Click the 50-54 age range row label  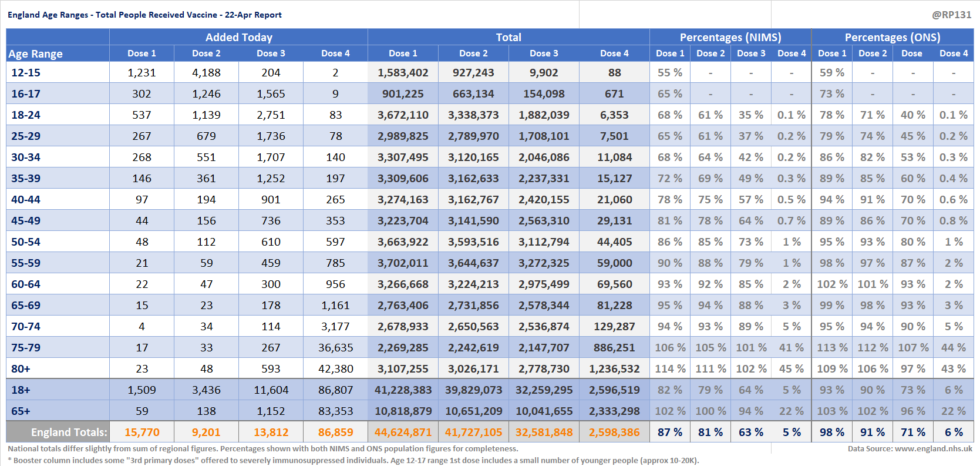(26, 242)
